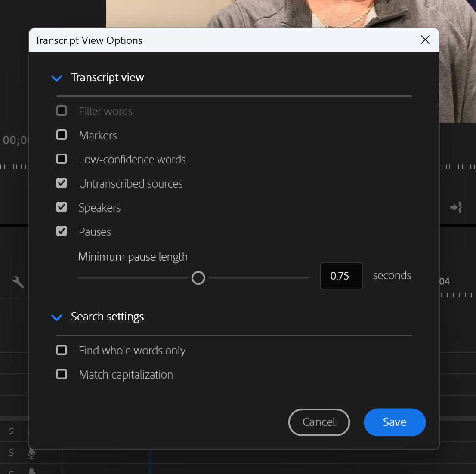Close the Transcript View Options dialog
The width and height of the screenshot is (476, 474).
(x=425, y=40)
